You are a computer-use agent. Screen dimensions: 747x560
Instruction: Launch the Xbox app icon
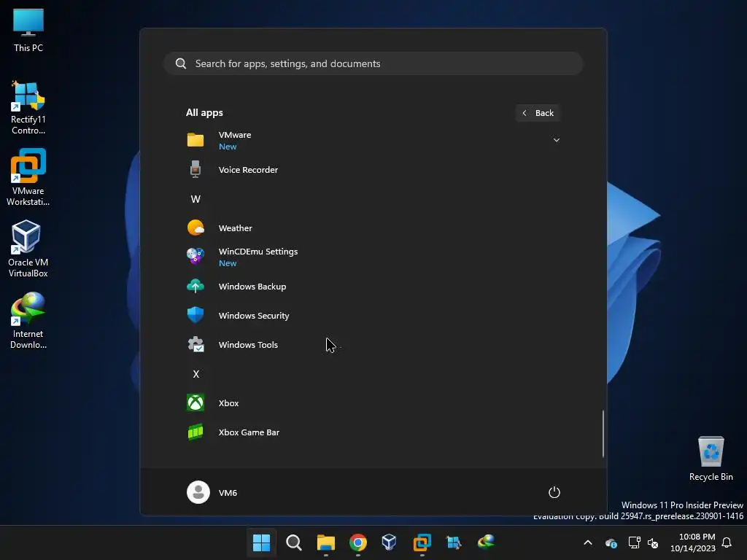196,402
